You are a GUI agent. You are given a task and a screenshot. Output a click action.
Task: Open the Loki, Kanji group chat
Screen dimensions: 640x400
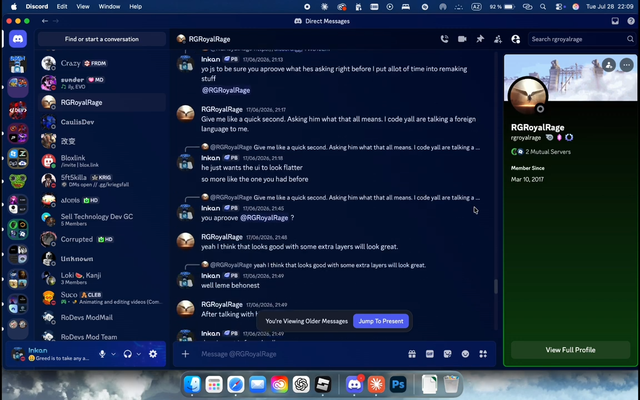[102, 278]
